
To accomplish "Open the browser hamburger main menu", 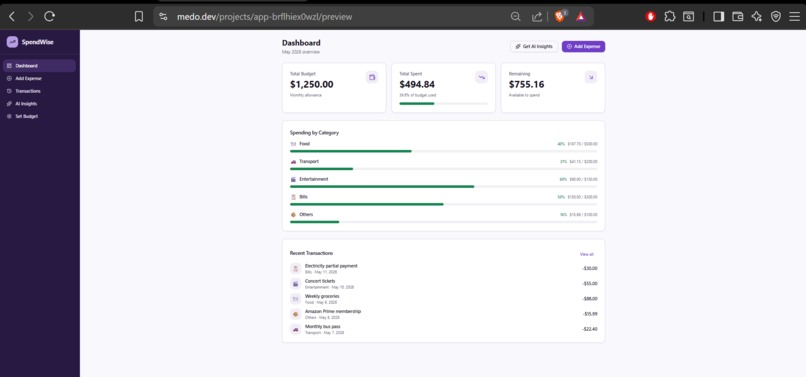I will pos(794,16).
